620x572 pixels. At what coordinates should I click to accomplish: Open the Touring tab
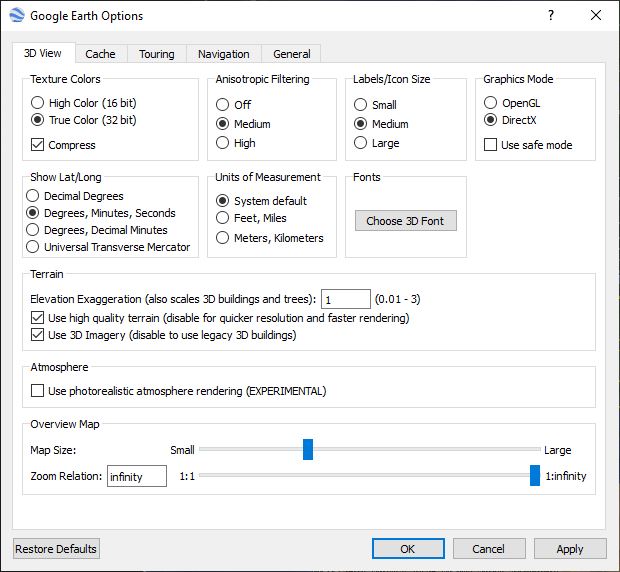pyautogui.click(x=157, y=54)
